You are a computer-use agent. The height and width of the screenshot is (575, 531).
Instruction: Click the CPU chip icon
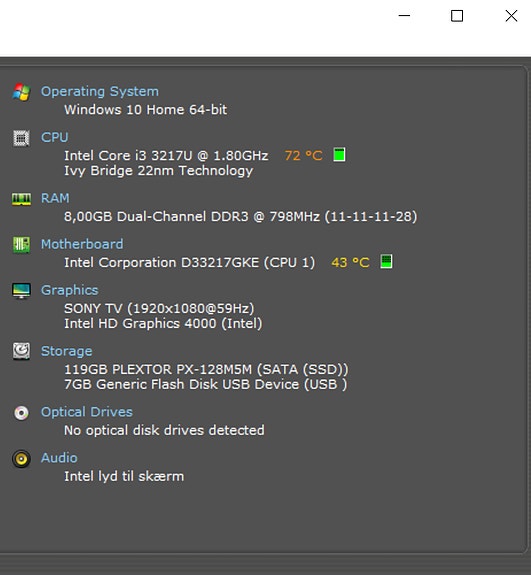(x=21, y=138)
